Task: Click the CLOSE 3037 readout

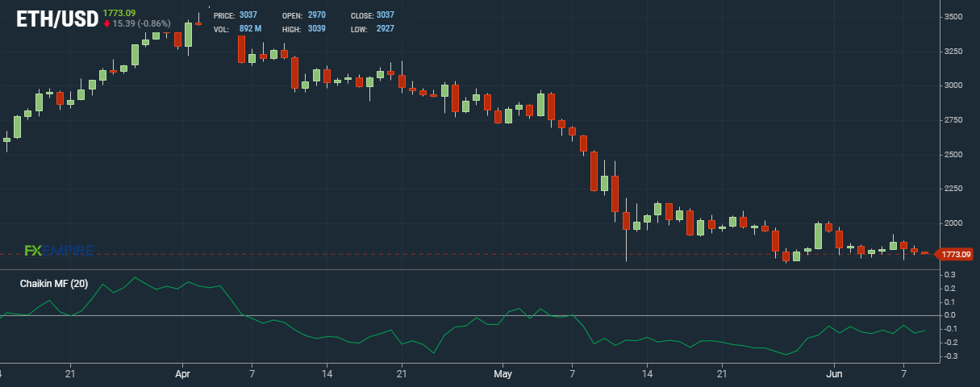Action: (x=373, y=15)
